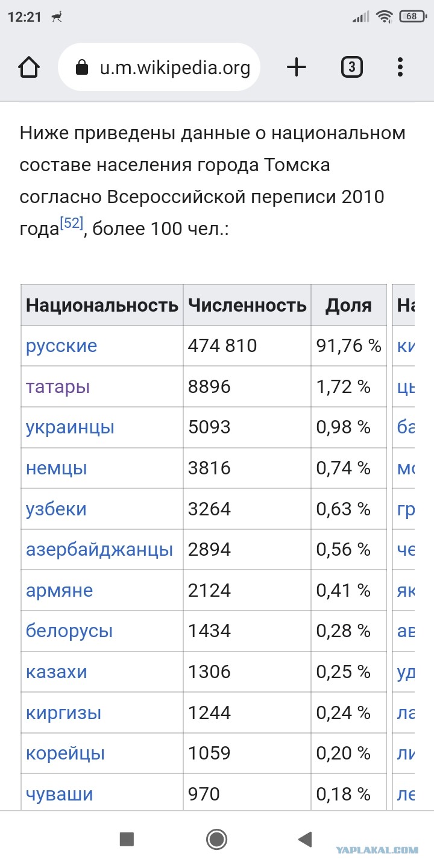This screenshot has width=434, height=868.
Task: Open the армяне link
Action: coord(59,591)
